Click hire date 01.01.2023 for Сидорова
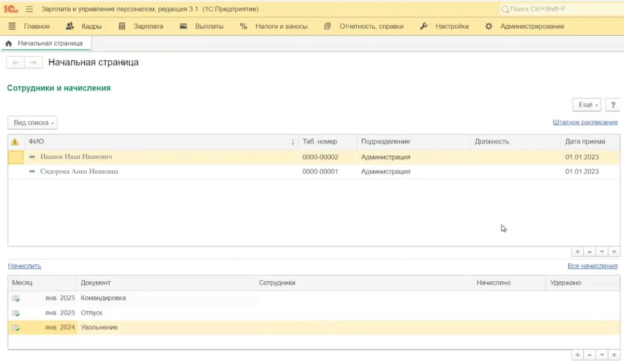The image size is (624, 364). [x=582, y=171]
